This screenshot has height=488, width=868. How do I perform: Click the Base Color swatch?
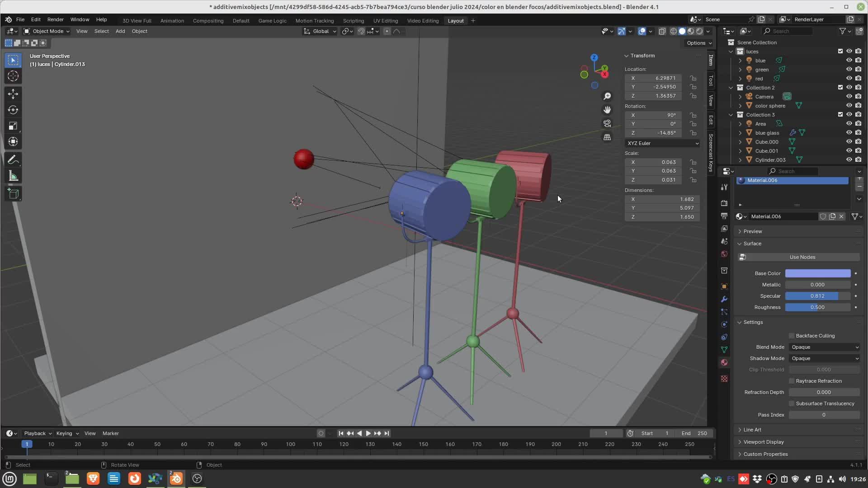pos(817,273)
